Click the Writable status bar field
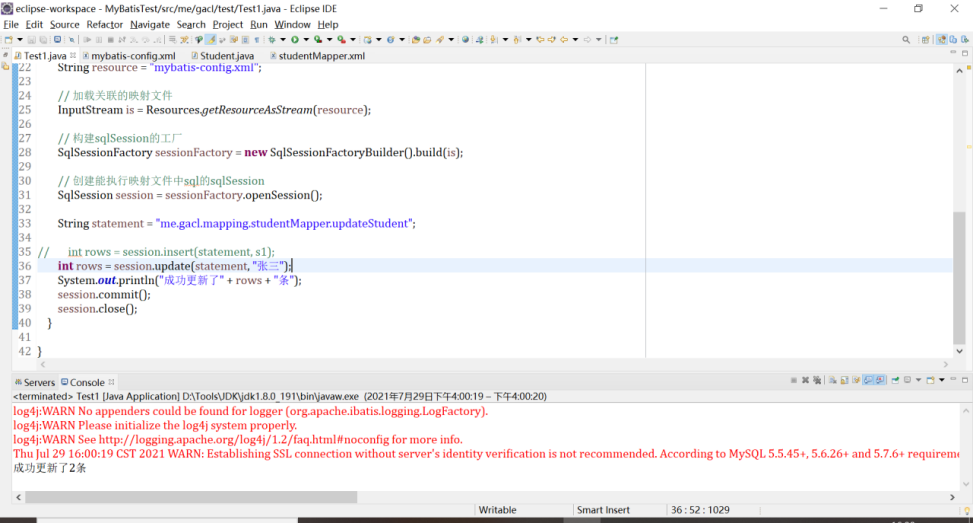974x523 pixels. click(498, 510)
